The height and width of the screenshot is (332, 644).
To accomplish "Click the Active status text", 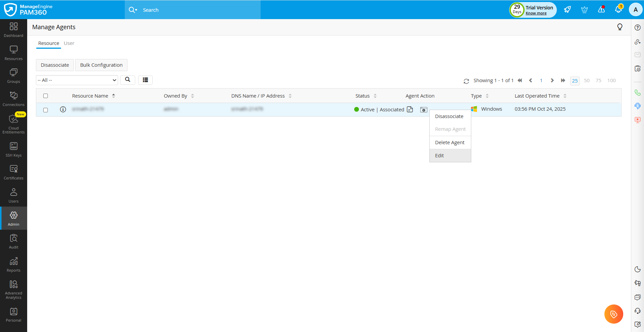I will [x=368, y=110].
